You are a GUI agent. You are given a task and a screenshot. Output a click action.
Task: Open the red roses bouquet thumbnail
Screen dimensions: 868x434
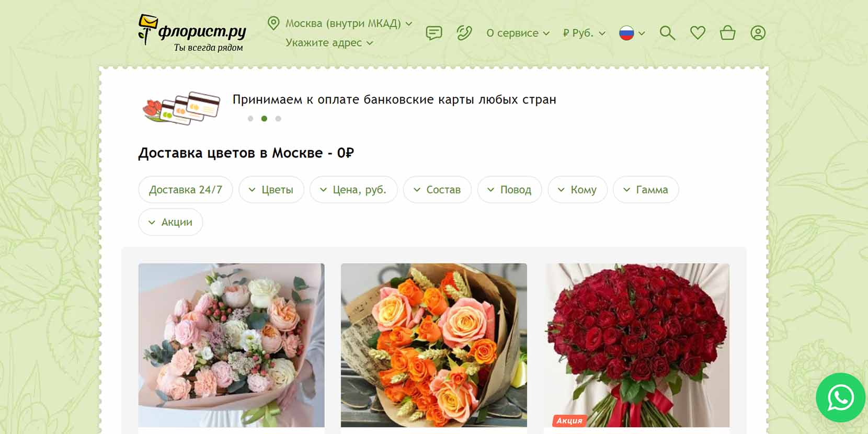pos(636,345)
